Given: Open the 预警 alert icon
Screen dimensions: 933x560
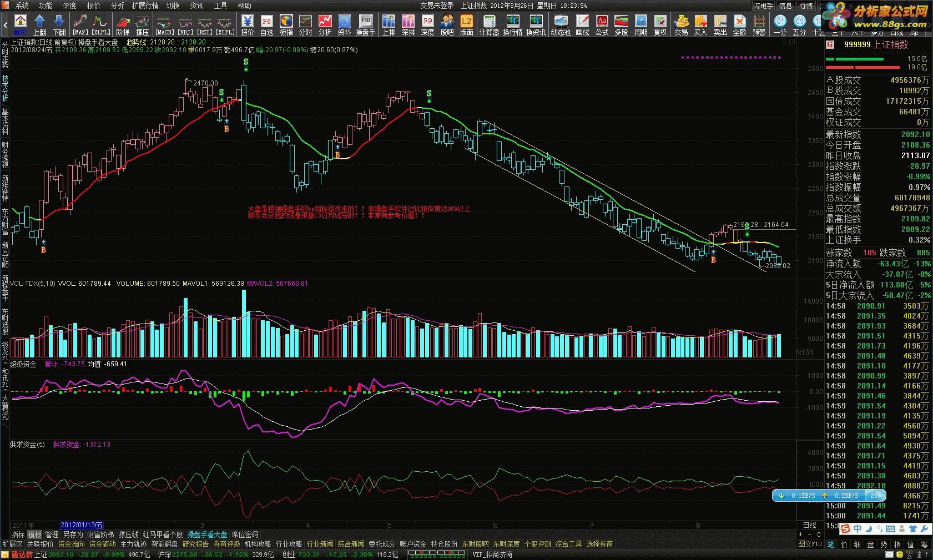Looking at the screenshot, I should pyautogui.click(x=759, y=25).
